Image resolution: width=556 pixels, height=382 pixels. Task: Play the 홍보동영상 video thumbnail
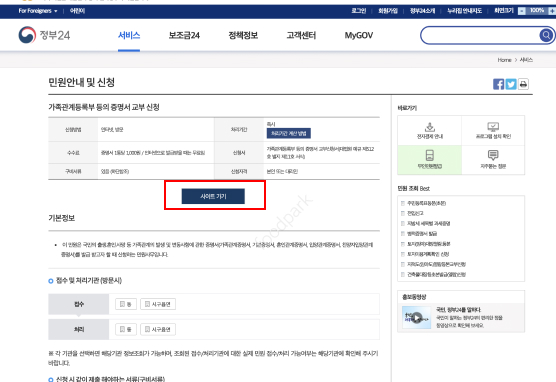point(417,317)
